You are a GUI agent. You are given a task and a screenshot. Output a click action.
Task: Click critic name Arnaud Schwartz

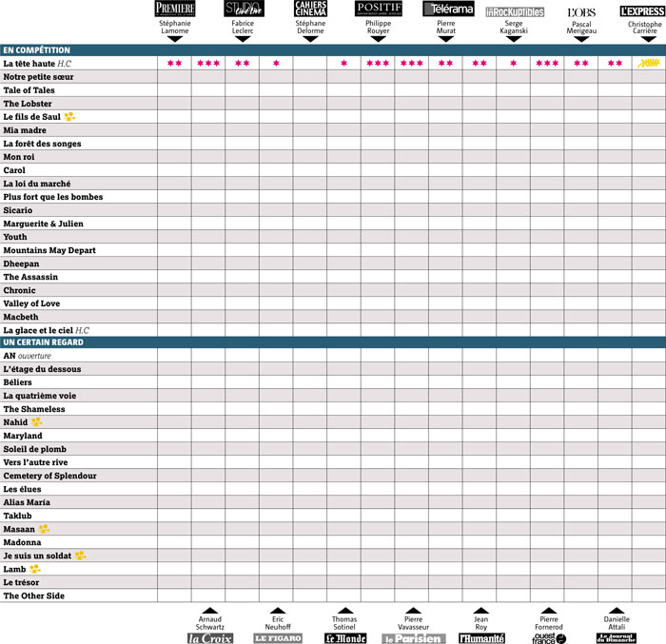210,623
